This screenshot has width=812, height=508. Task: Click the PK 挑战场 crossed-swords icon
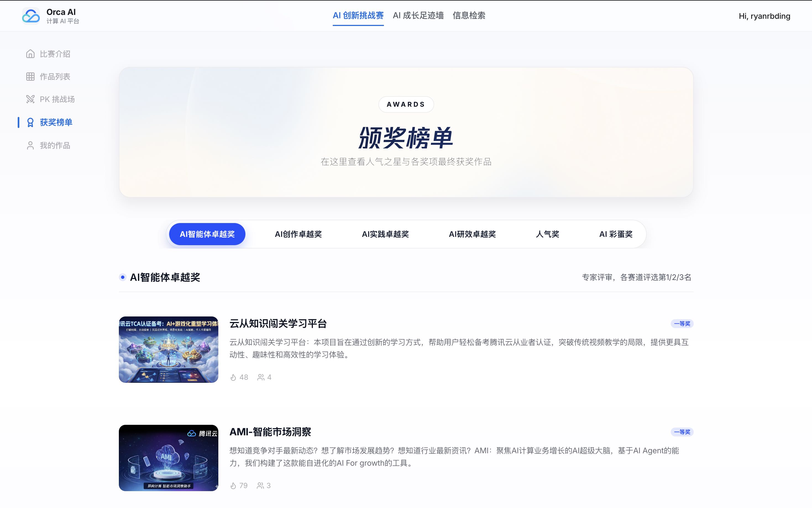[x=30, y=99]
